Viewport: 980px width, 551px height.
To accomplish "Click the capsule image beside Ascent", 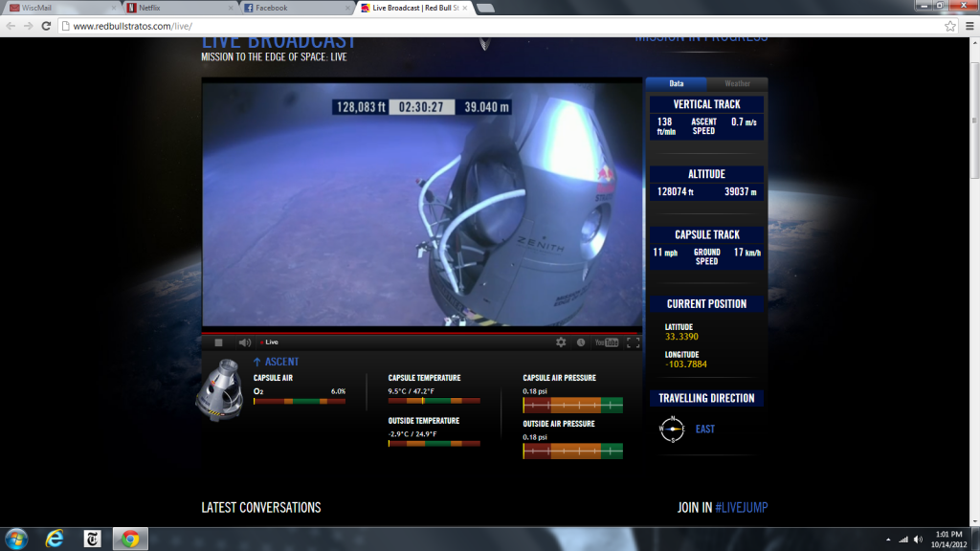I will pyautogui.click(x=219, y=390).
